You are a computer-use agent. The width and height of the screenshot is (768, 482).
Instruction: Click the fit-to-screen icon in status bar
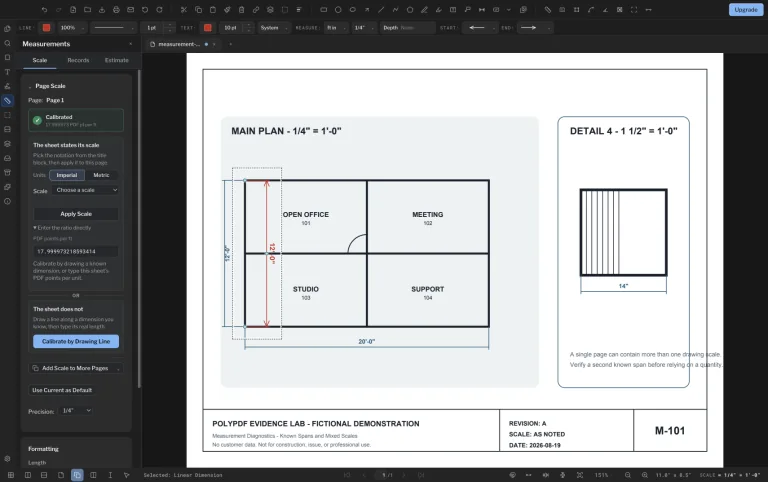tap(580, 475)
